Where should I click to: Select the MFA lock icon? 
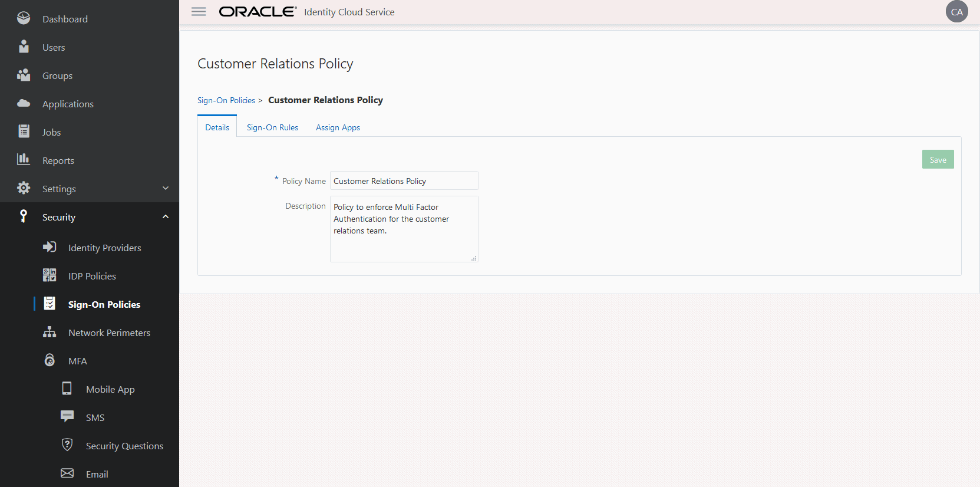pos(50,360)
